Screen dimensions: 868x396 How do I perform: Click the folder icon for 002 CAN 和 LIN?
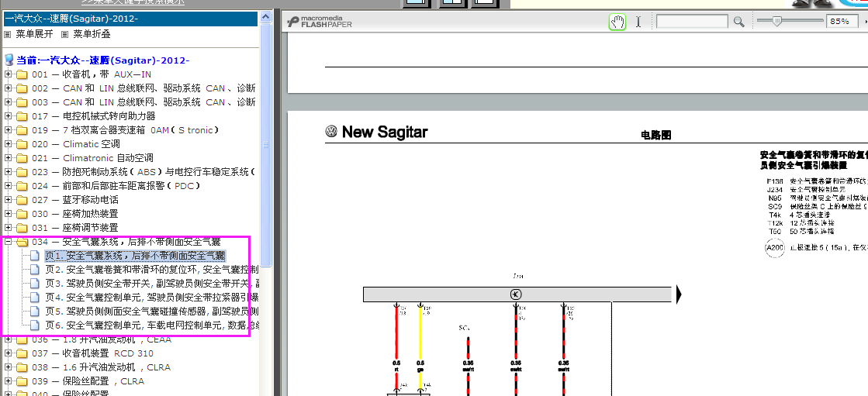pos(22,88)
